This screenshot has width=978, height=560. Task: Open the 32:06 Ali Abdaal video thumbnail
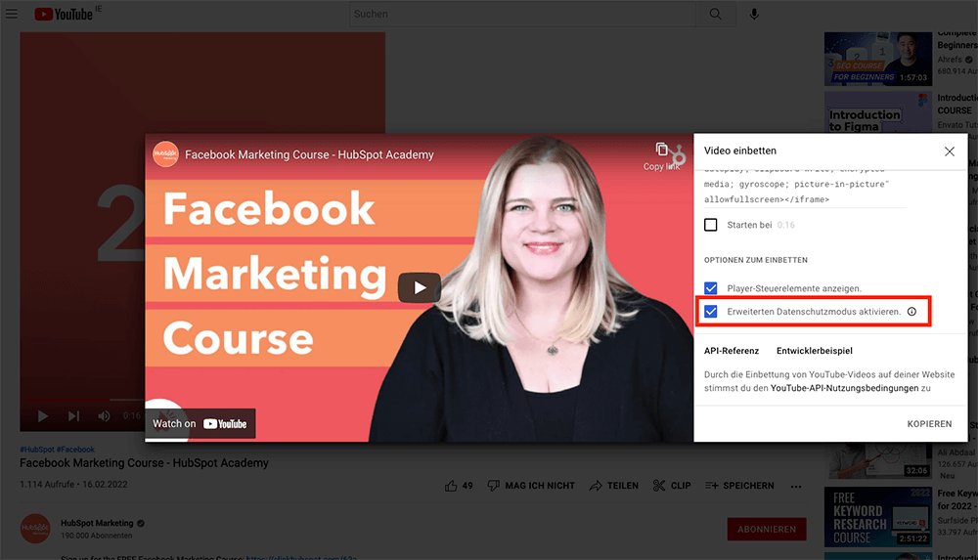point(878,460)
